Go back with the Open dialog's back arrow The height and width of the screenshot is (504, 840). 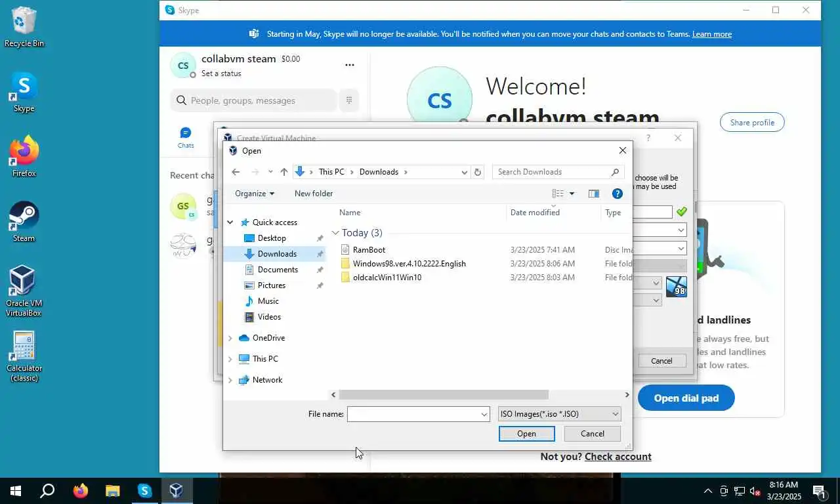tap(236, 172)
